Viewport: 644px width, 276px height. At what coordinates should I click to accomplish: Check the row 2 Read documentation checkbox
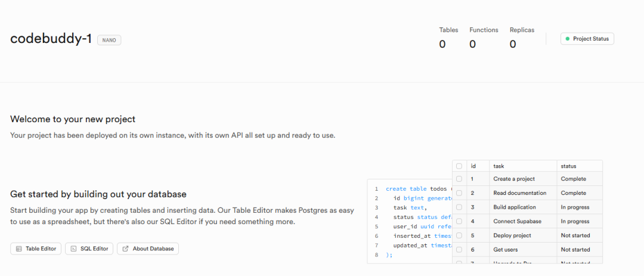pyautogui.click(x=459, y=193)
